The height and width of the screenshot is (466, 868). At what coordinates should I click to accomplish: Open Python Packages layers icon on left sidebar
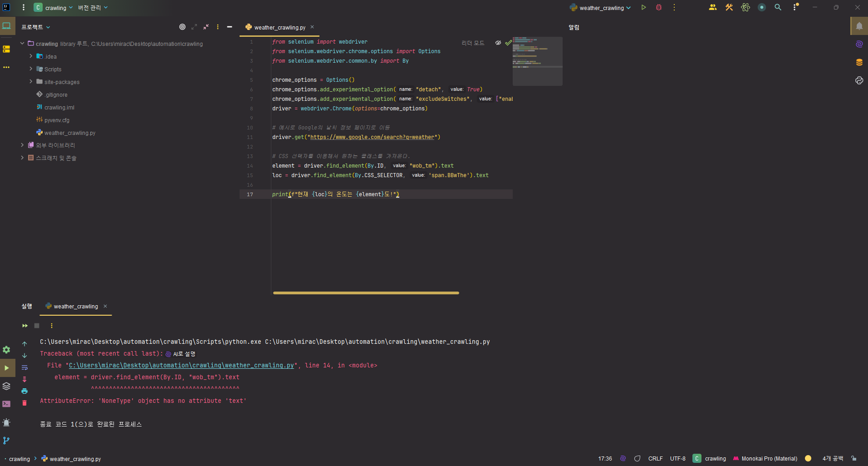point(6,386)
